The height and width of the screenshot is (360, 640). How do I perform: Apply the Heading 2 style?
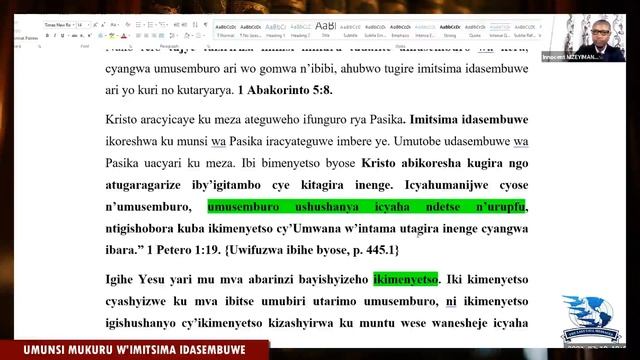point(300,31)
